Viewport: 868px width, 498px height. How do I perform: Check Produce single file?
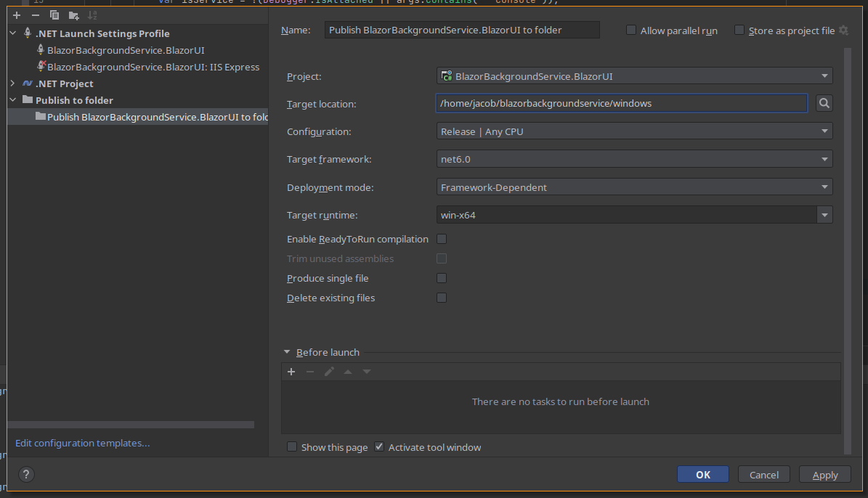(x=442, y=278)
